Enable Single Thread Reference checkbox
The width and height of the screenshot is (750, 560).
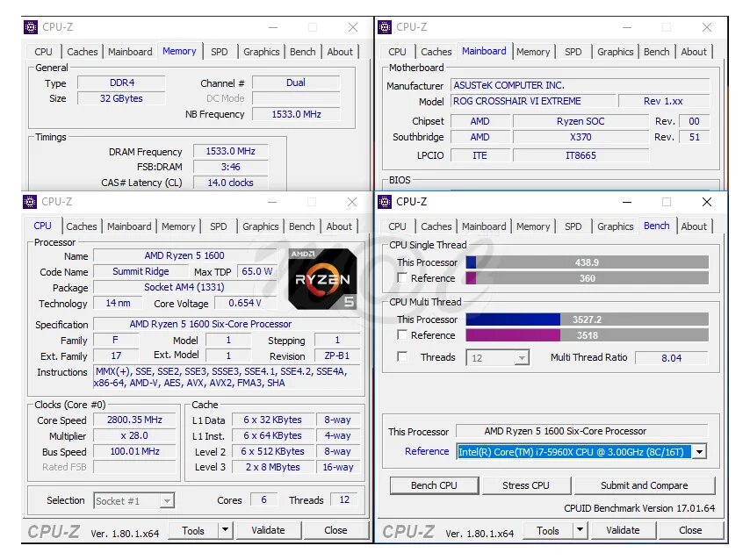(x=402, y=278)
